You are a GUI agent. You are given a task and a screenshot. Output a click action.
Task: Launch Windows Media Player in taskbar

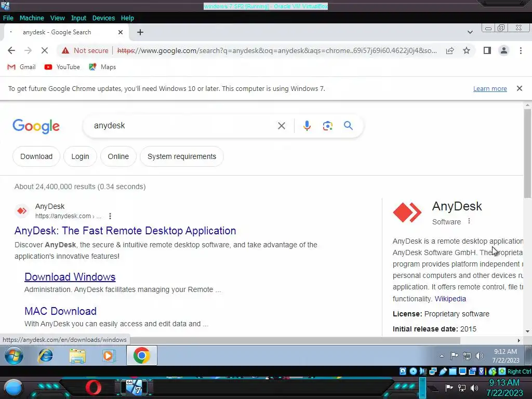click(x=109, y=356)
